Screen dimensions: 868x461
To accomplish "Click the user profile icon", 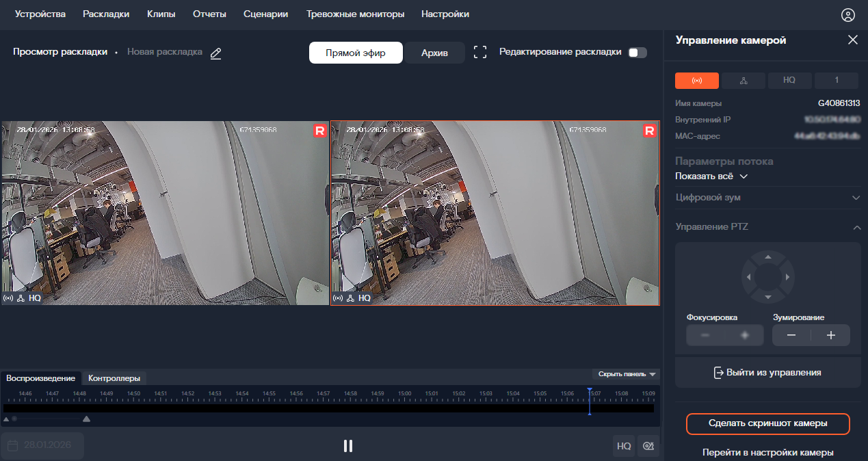I will pos(848,14).
